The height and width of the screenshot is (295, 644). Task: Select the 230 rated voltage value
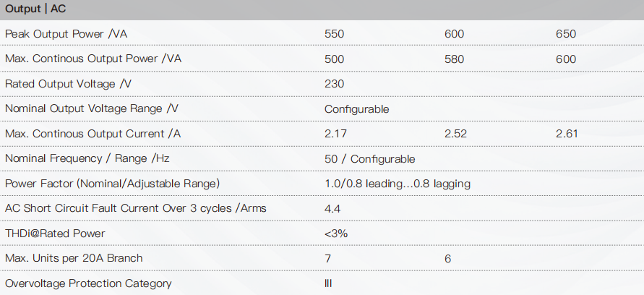click(335, 84)
